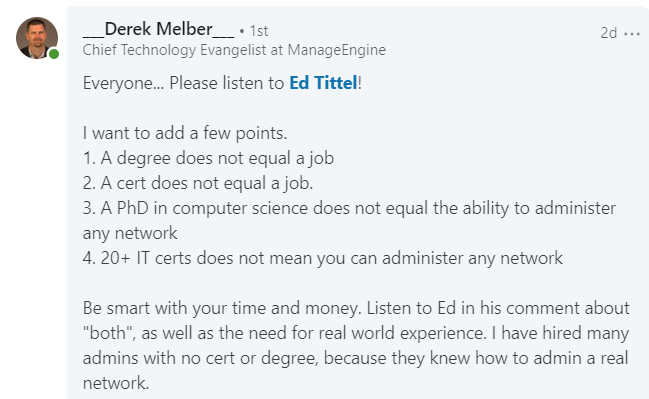Open the three-dot comment options menu
This screenshot has height=399, width=649.
632,34
